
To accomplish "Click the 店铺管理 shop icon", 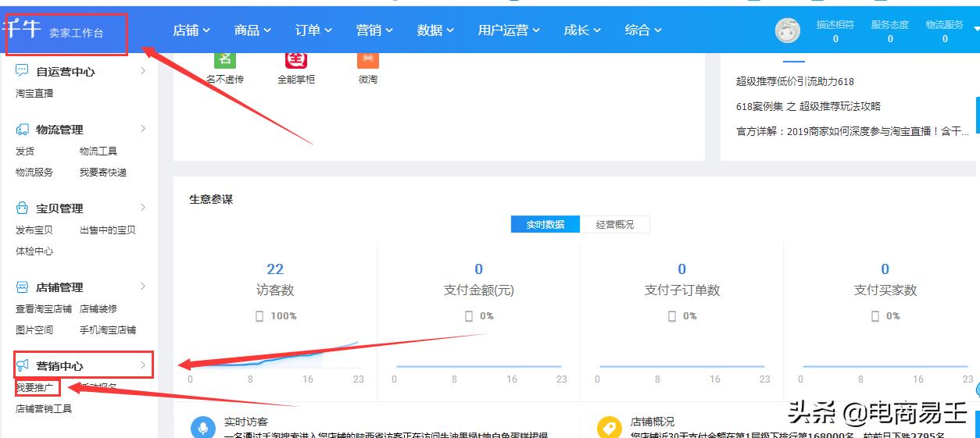I will 22,287.
